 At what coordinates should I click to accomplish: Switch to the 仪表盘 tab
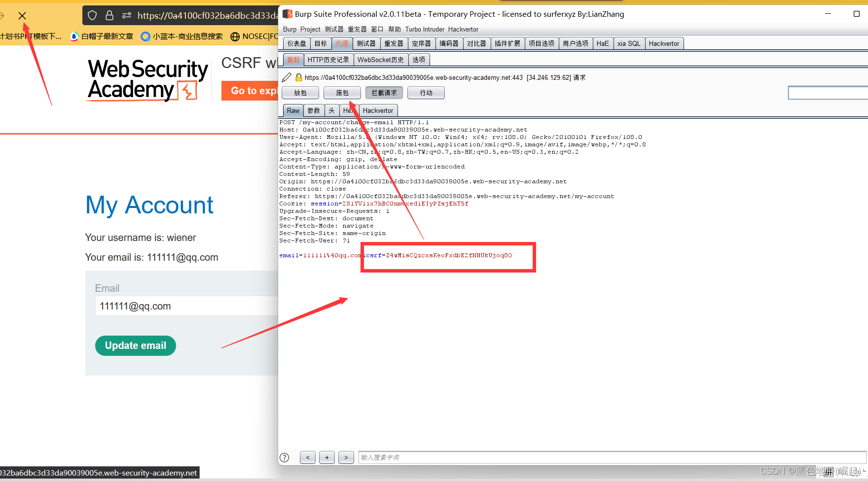tap(297, 43)
